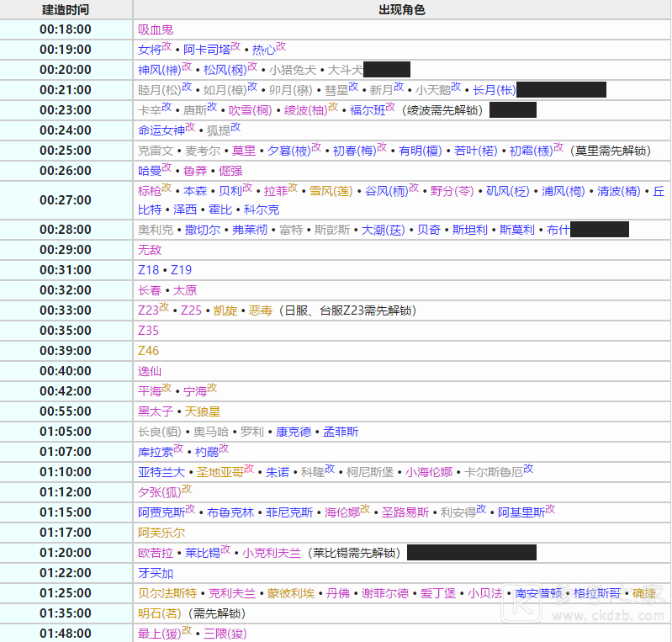This screenshot has width=672, height=642.
Task: Click the 福尔班 link
Action: (368, 110)
